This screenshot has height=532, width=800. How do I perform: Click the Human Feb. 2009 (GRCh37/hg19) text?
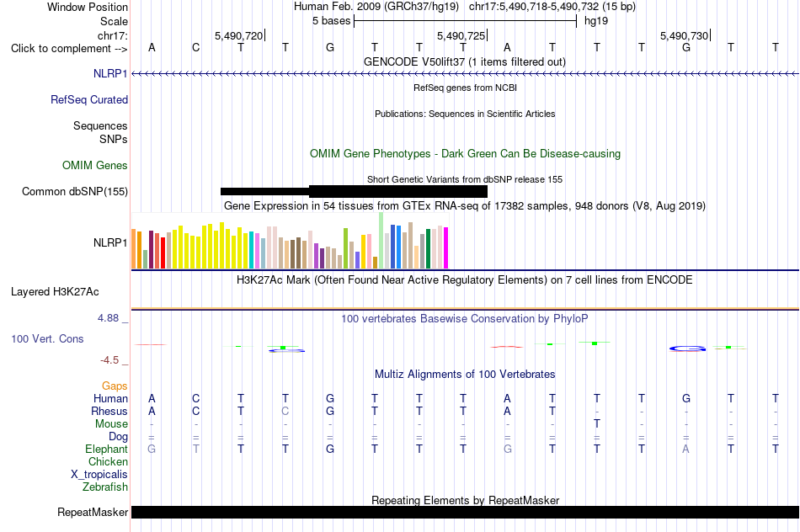point(376,7)
